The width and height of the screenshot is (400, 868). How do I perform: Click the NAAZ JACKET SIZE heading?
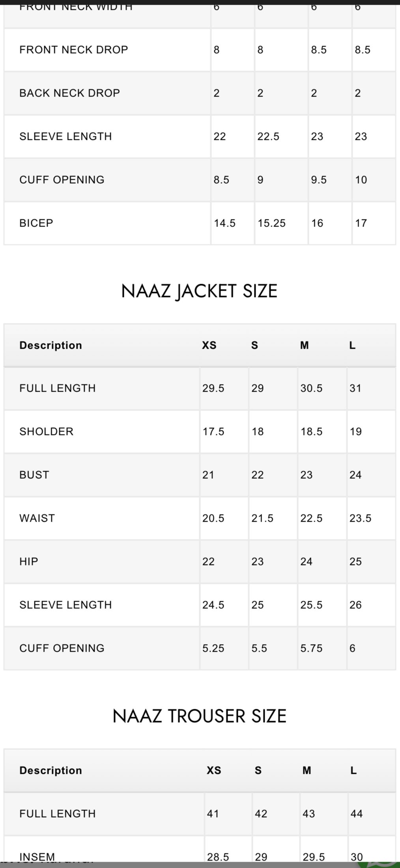click(x=199, y=291)
